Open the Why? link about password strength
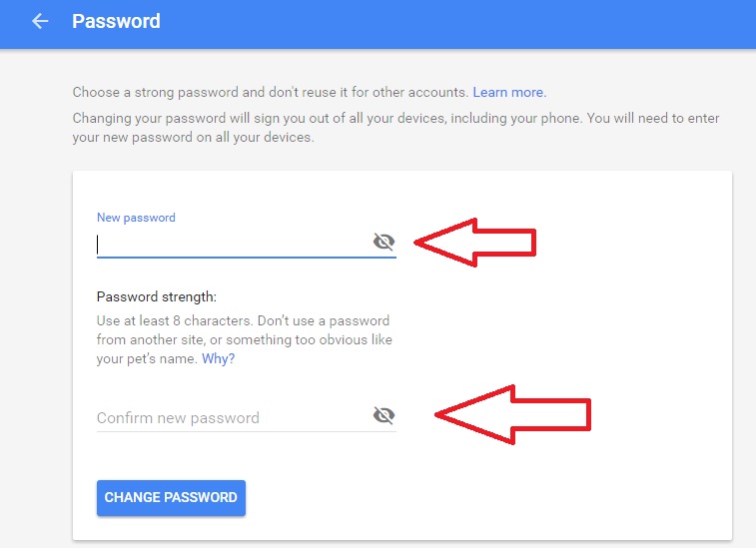Image resolution: width=756 pixels, height=548 pixels. click(218, 358)
